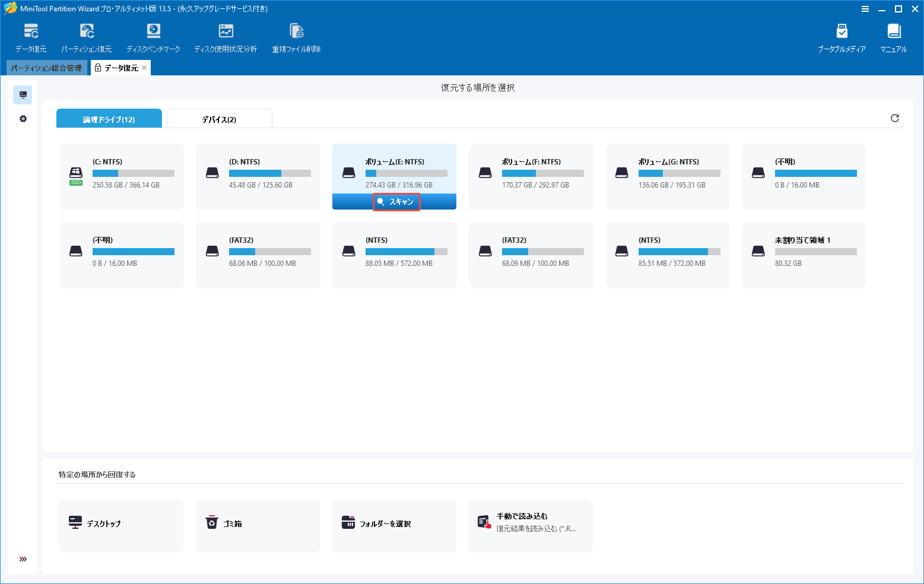Switch to the デバイス(2) tab
Image resolution: width=924 pixels, height=584 pixels.
coord(219,118)
